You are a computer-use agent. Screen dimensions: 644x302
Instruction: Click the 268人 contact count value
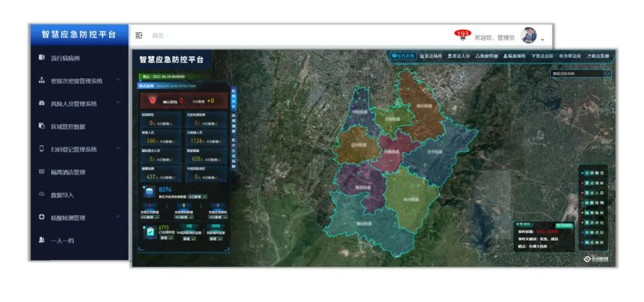click(153, 141)
